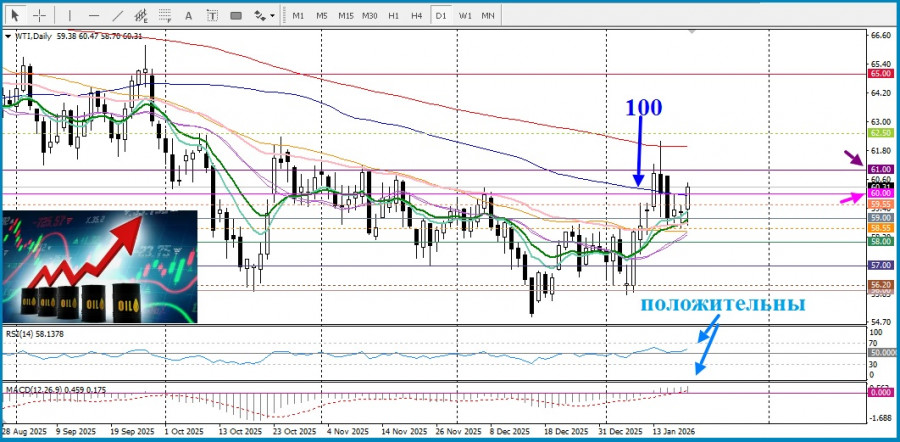
Task: Select the M15 timeframe tab
Action: click(x=345, y=15)
